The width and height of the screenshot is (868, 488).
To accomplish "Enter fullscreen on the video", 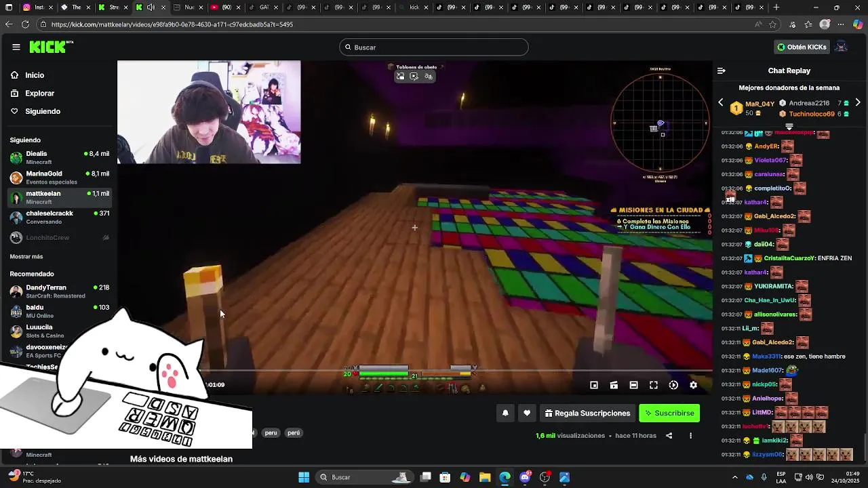I will coord(654,385).
